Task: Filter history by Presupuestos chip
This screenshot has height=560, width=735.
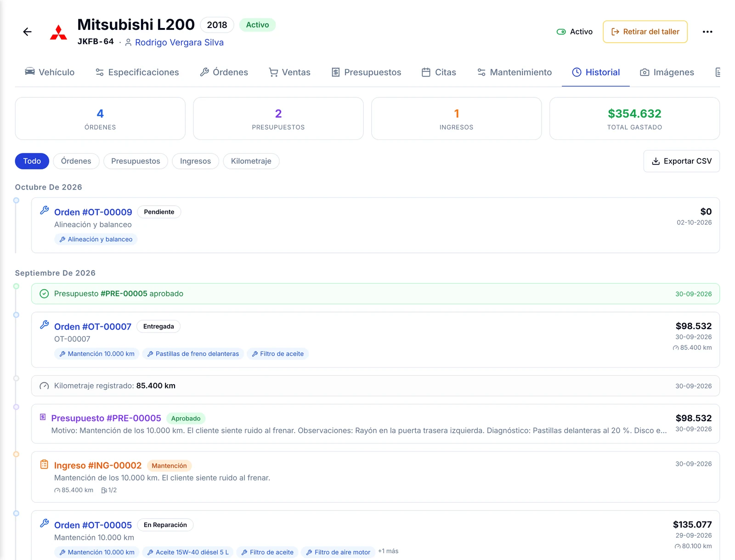Action: 136,161
